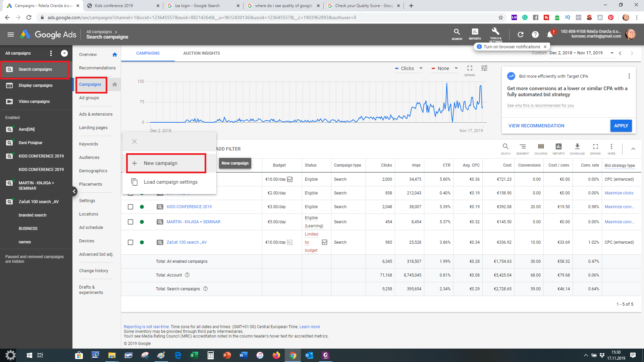
Task: Open the hamburger main menu
Action: [x=11, y=35]
